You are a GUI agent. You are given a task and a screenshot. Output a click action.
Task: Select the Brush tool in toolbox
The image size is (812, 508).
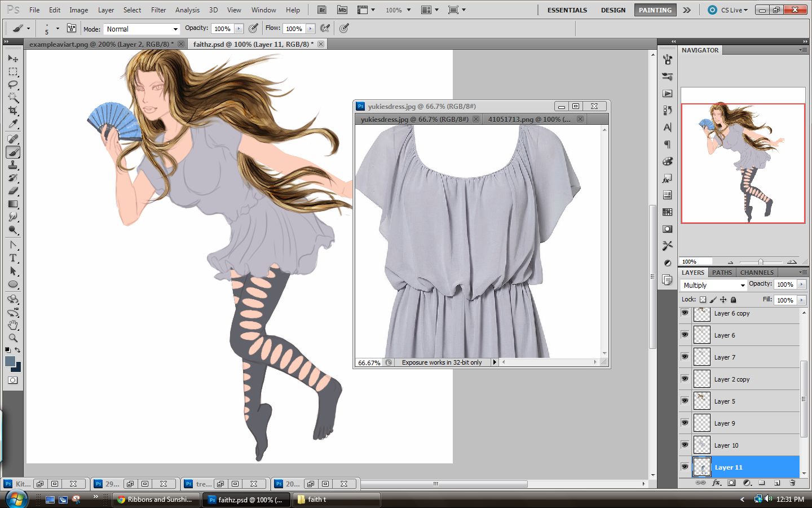tap(13, 152)
